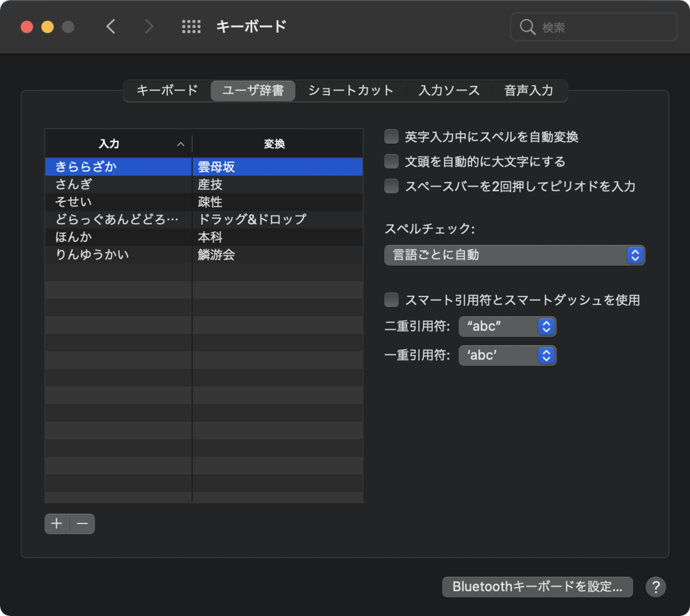Image resolution: width=690 pixels, height=616 pixels.
Task: Enable 英字入力中にスペルを自動変換
Action: coord(391,136)
